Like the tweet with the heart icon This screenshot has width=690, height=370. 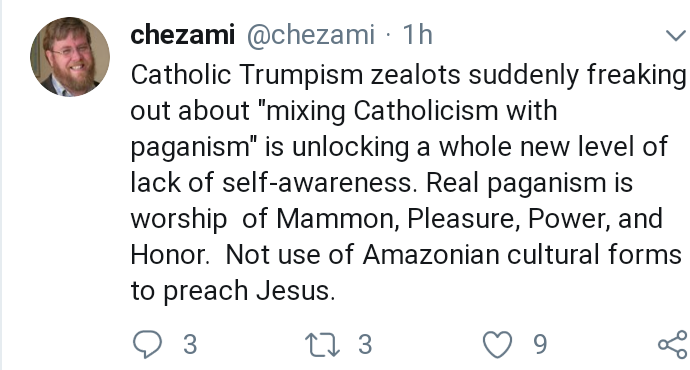pos(498,344)
